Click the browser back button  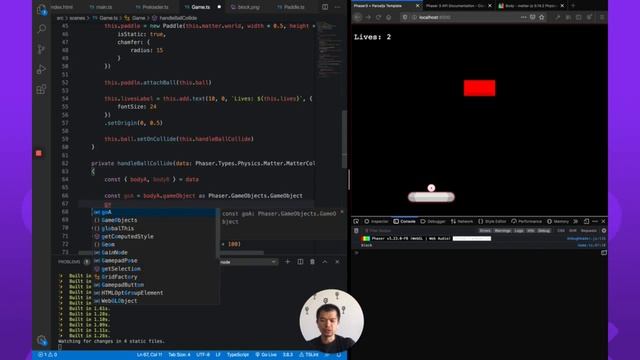358,17
